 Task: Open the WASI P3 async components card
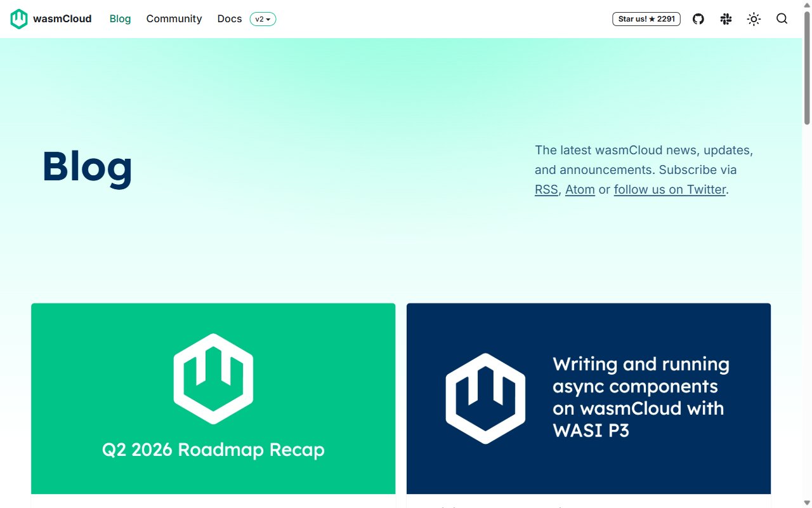tap(589, 399)
